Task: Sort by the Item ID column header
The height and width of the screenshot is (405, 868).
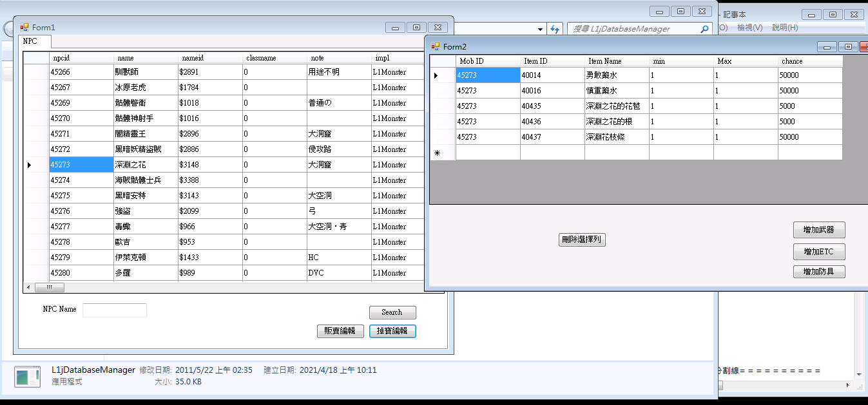Action: 552,61
